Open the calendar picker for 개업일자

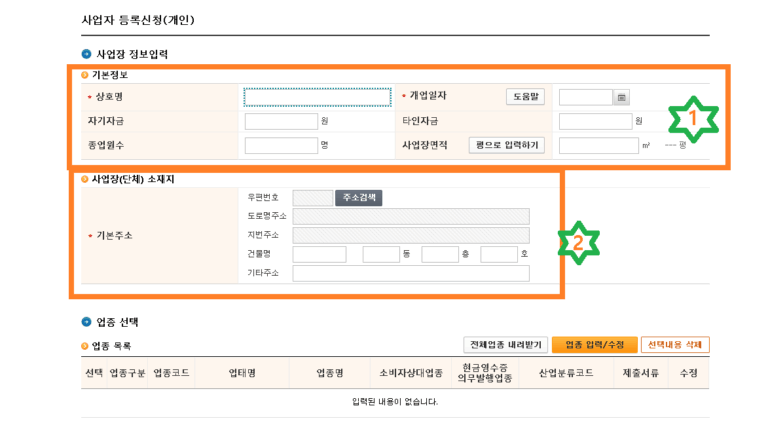pos(621,97)
